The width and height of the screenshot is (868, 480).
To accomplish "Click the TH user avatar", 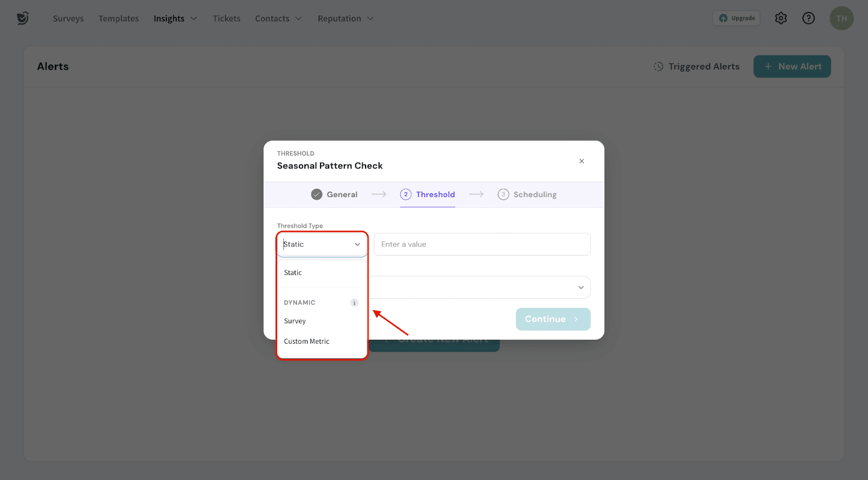I will pos(841,18).
